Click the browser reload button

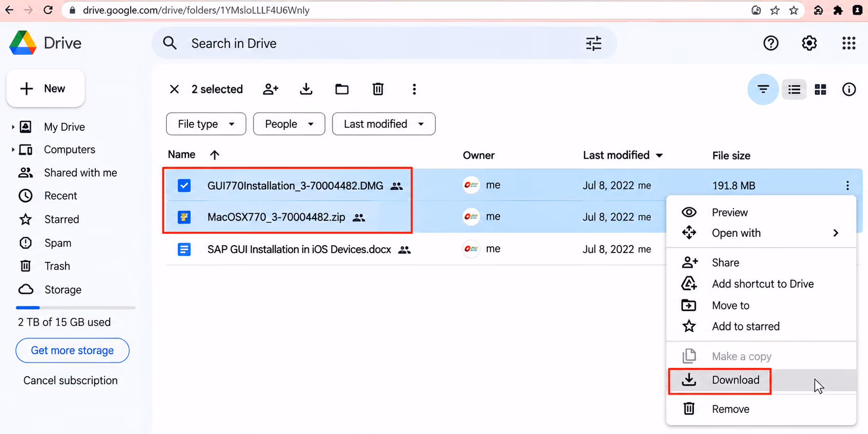[48, 10]
